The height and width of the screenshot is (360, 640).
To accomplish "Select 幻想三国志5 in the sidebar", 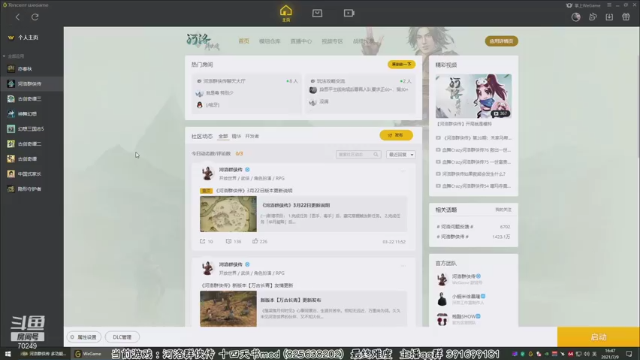I will click(x=32, y=129).
